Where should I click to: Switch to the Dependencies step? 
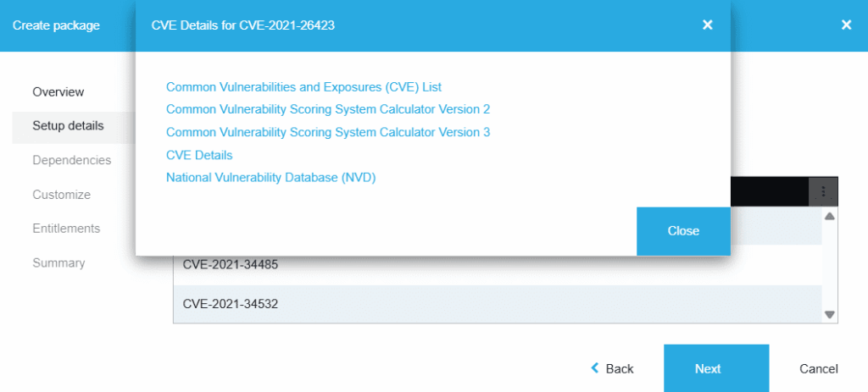pyautogui.click(x=71, y=160)
